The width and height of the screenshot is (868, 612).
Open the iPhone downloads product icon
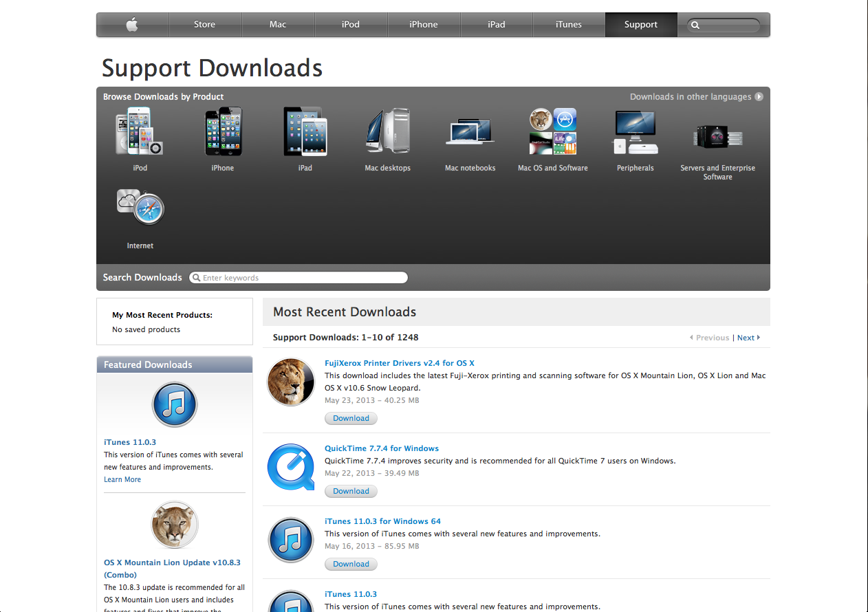click(x=223, y=131)
